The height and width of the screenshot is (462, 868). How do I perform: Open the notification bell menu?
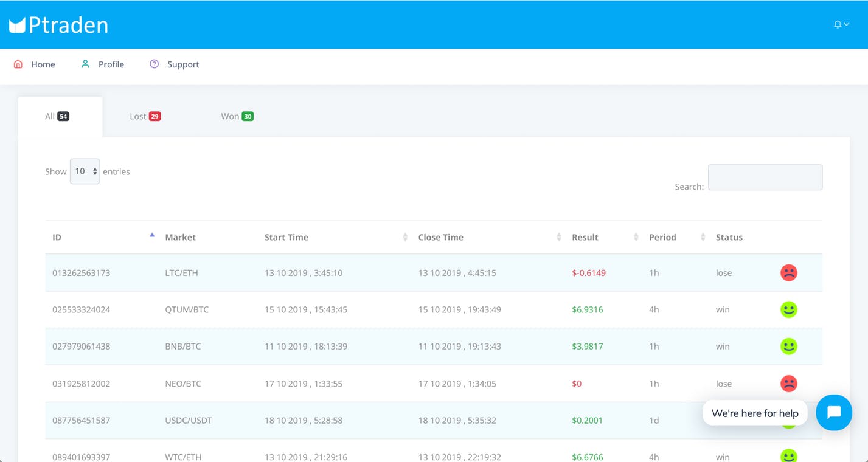[841, 24]
